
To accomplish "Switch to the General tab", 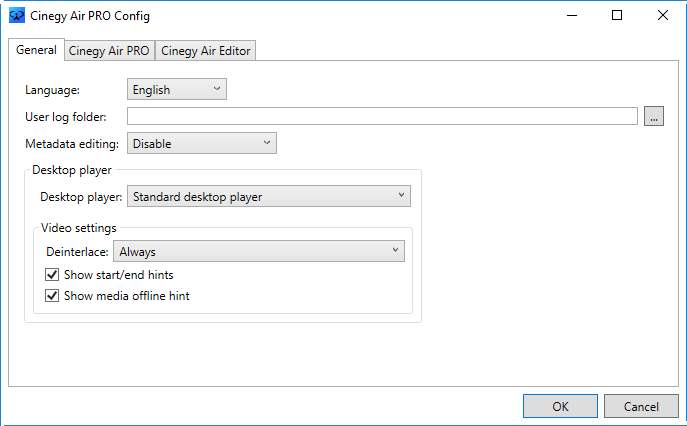I will click(x=36, y=50).
